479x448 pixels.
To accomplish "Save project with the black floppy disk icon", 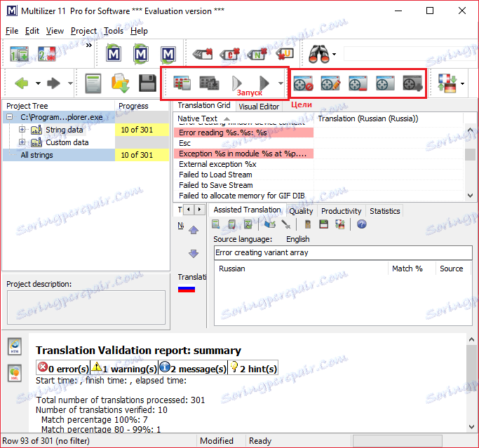I will 148,83.
